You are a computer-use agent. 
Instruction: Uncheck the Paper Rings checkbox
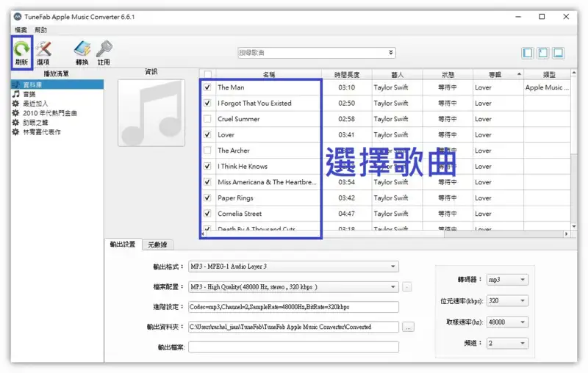[x=207, y=198]
